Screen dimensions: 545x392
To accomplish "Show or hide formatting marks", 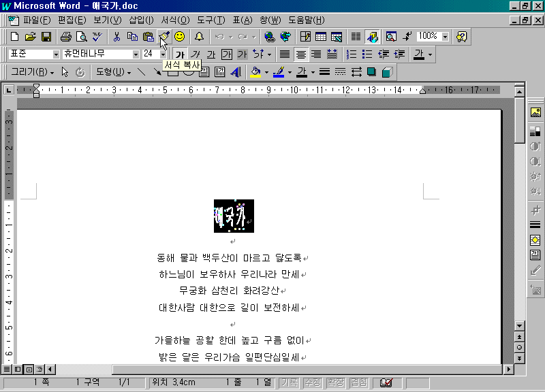I will tap(407, 37).
